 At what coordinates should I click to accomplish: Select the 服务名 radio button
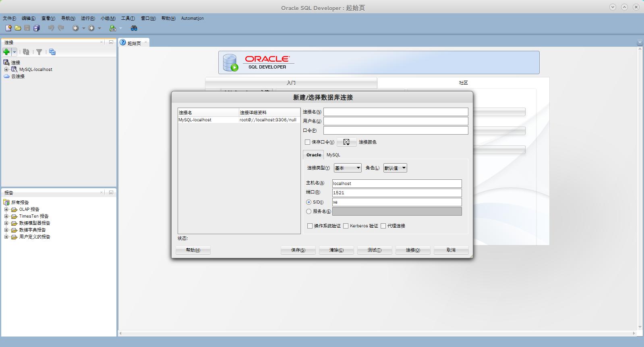[309, 211]
